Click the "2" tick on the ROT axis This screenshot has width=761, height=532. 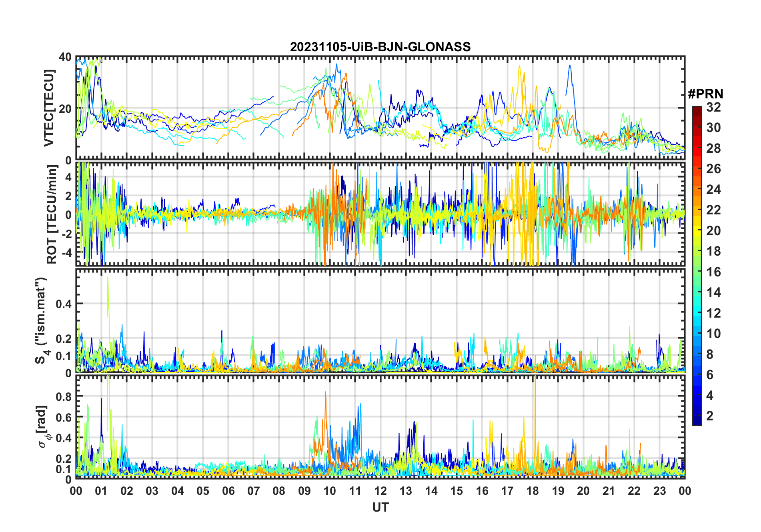tap(68, 196)
